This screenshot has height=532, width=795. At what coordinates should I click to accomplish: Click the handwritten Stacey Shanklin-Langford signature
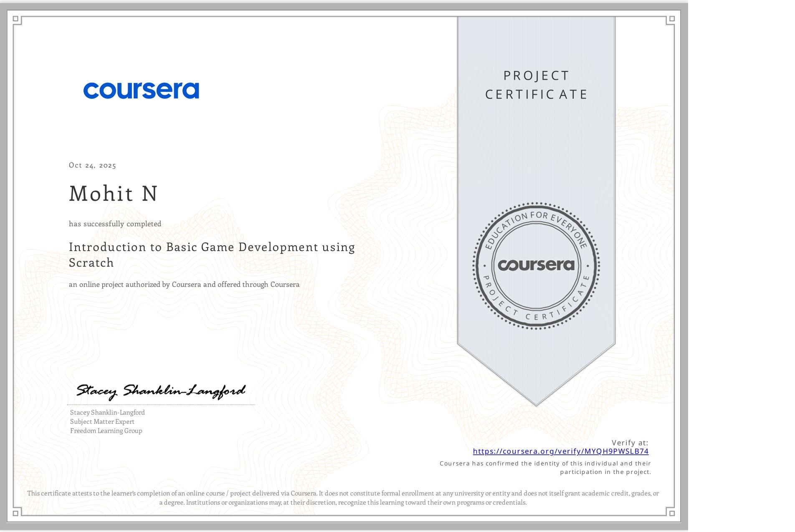click(x=161, y=391)
